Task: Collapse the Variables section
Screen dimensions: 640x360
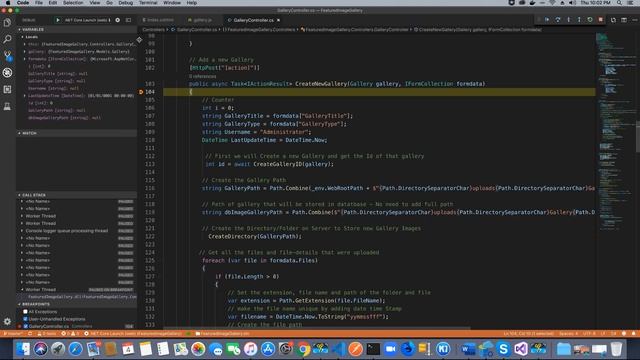Action: coord(76,29)
